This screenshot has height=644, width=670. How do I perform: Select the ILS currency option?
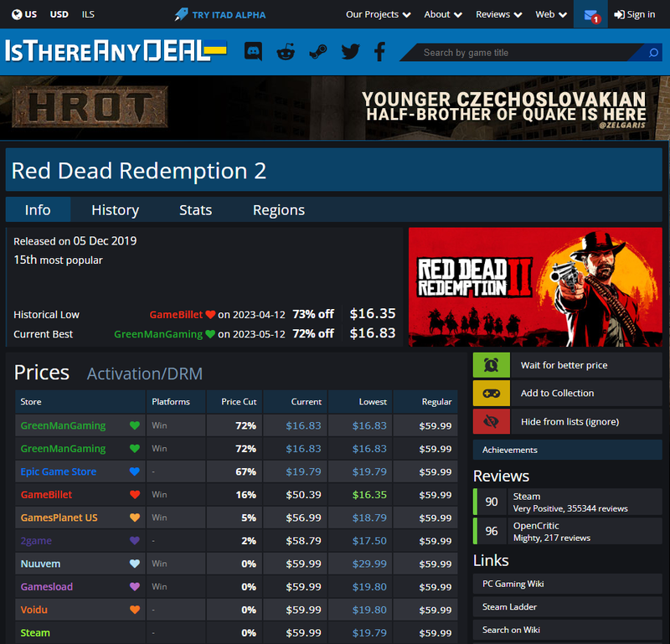[x=88, y=14]
